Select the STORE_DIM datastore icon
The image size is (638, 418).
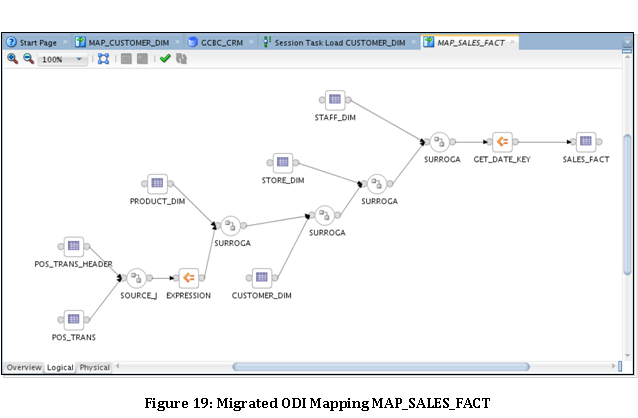click(x=282, y=162)
